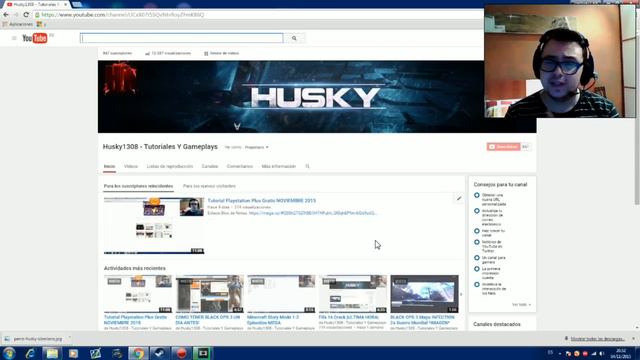Close the Chrome downloads bar
Screen dimensions: 640x360
(633, 339)
